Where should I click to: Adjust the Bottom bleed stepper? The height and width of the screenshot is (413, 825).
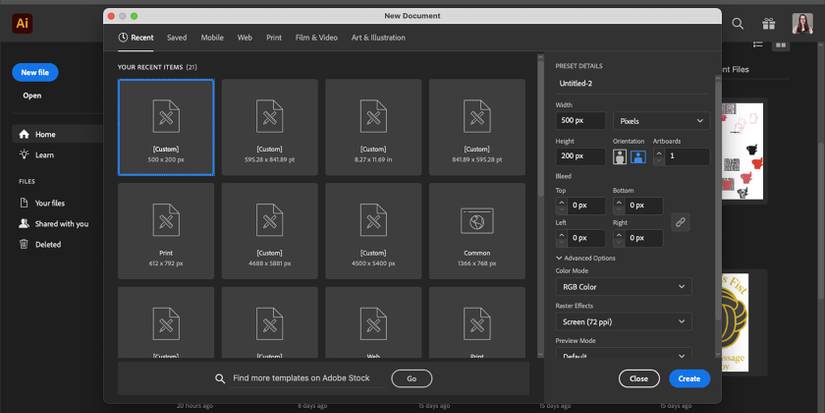tap(619, 205)
